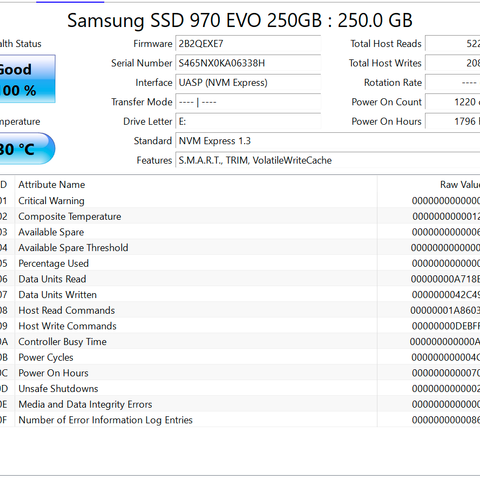Click the Serial Number label
Screen dimensions: 480x480
point(142,63)
